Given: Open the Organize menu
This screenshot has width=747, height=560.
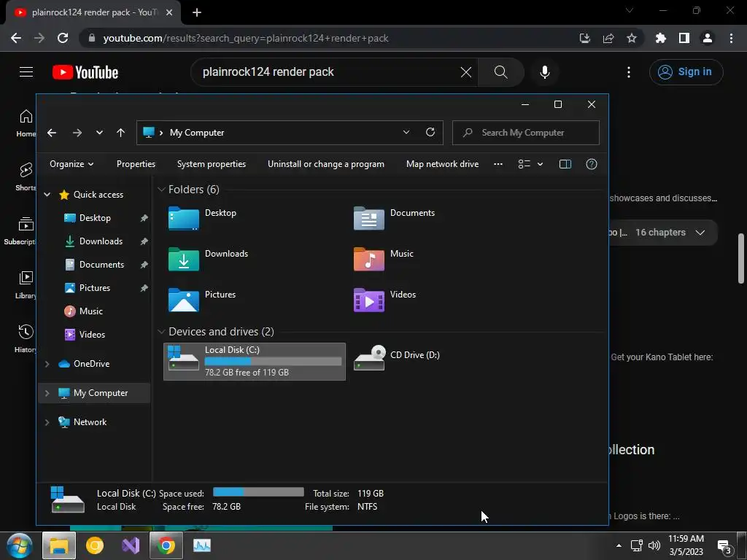Looking at the screenshot, I should tap(71, 164).
